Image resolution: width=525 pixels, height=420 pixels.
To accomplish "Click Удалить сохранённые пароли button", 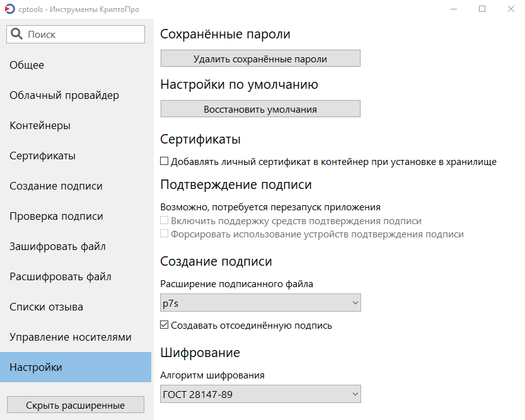I will tap(260, 59).
